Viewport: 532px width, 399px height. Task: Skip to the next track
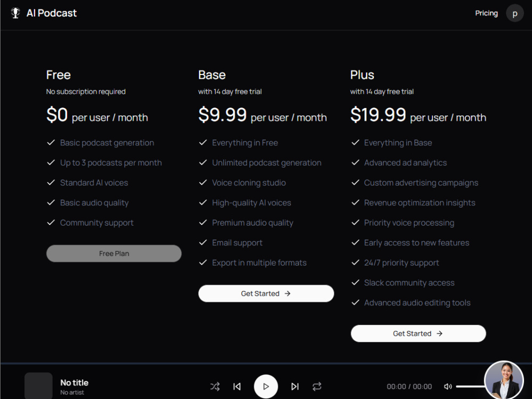tap(295, 386)
